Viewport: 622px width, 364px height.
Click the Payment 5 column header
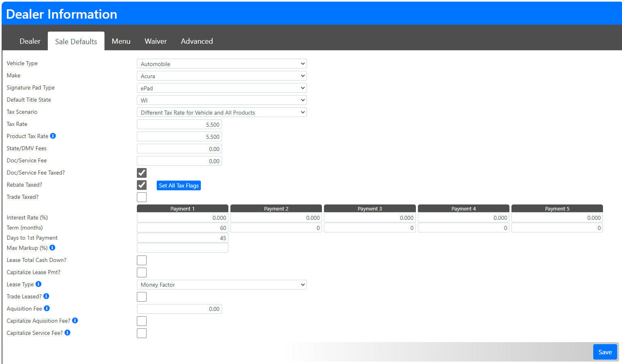pyautogui.click(x=557, y=209)
